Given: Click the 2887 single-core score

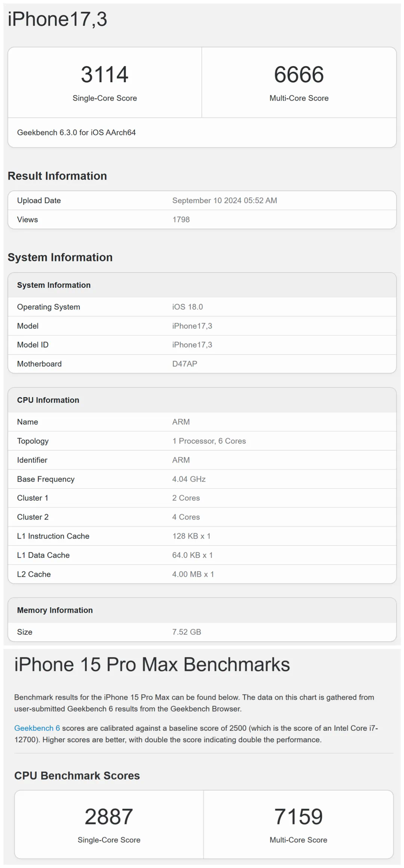Looking at the screenshot, I should click(109, 816).
